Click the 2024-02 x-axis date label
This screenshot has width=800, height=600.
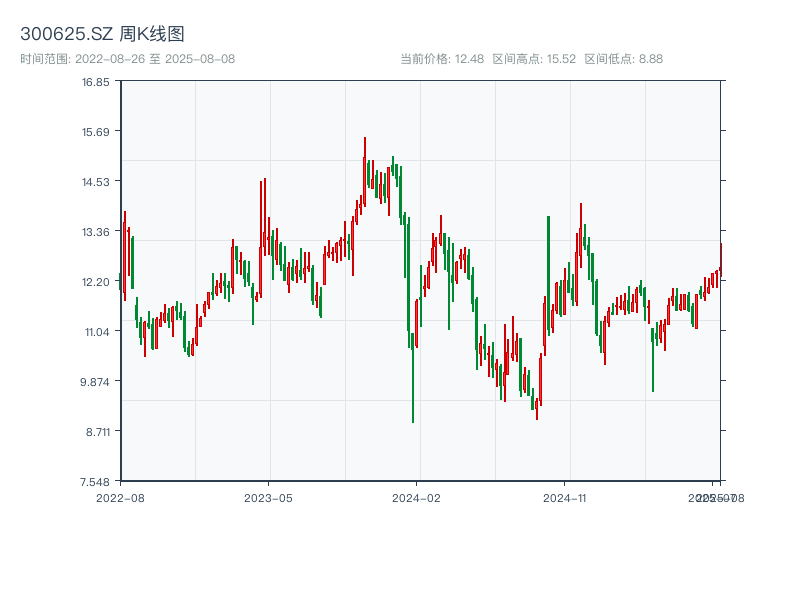[x=416, y=497]
